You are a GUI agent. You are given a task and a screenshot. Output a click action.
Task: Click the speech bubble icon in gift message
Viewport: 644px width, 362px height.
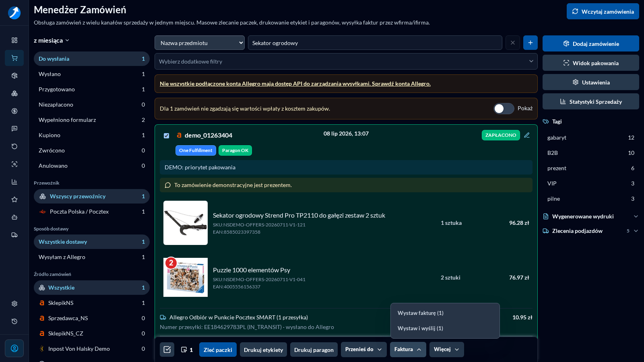pyautogui.click(x=168, y=185)
